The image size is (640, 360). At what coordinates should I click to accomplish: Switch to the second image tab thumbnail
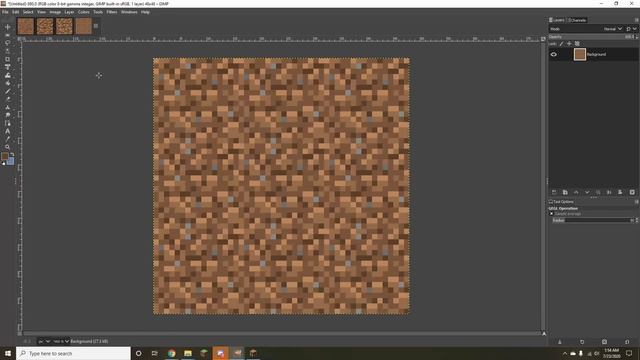pos(45,27)
